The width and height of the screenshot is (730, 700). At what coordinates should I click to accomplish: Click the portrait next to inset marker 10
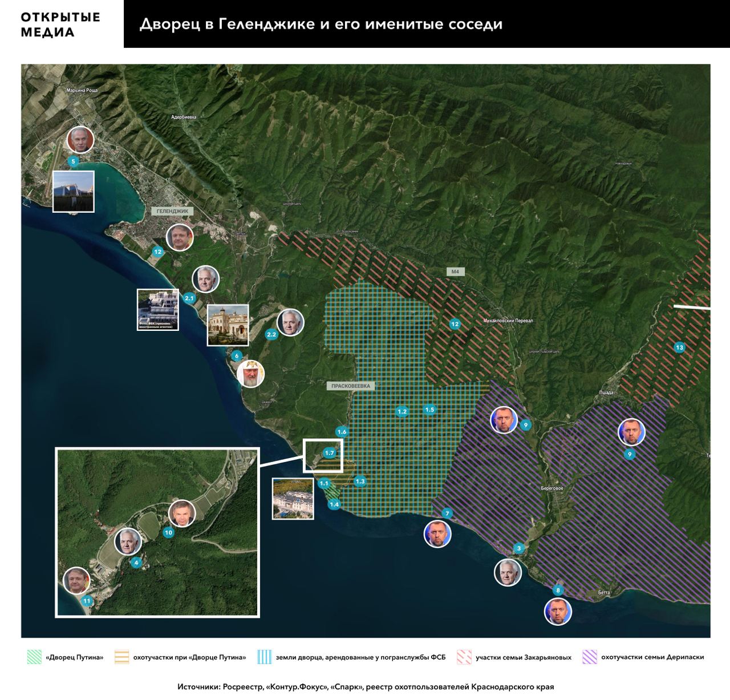coord(182,513)
